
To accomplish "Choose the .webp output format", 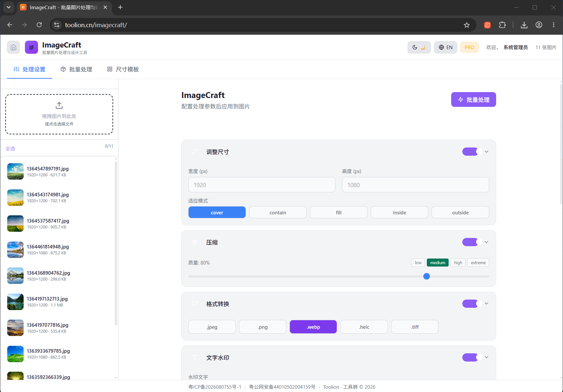I will coord(313,327).
